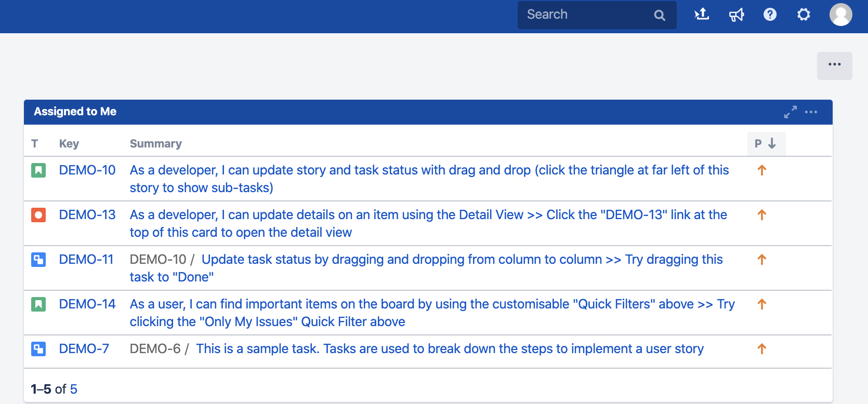
Task: Click the sub-task icon for DEMO-11
Action: 38,260
